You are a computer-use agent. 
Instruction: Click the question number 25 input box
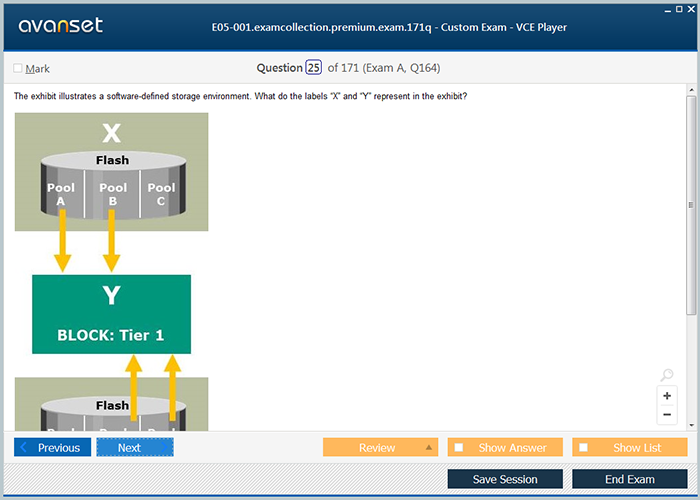[314, 68]
